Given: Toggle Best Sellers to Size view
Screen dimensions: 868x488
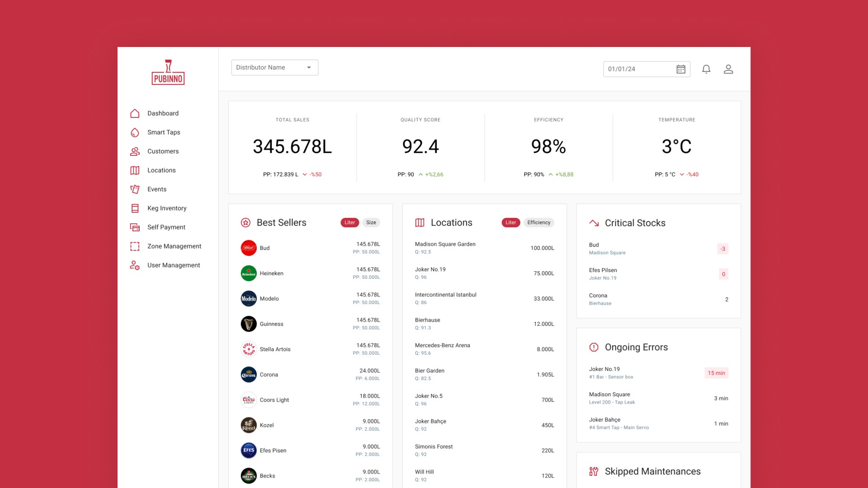Looking at the screenshot, I should (x=371, y=222).
